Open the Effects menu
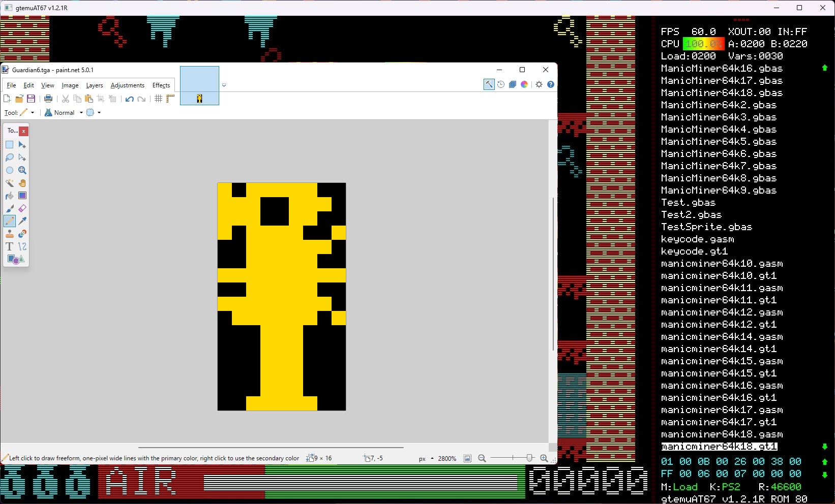Image resolution: width=835 pixels, height=504 pixels. (161, 85)
